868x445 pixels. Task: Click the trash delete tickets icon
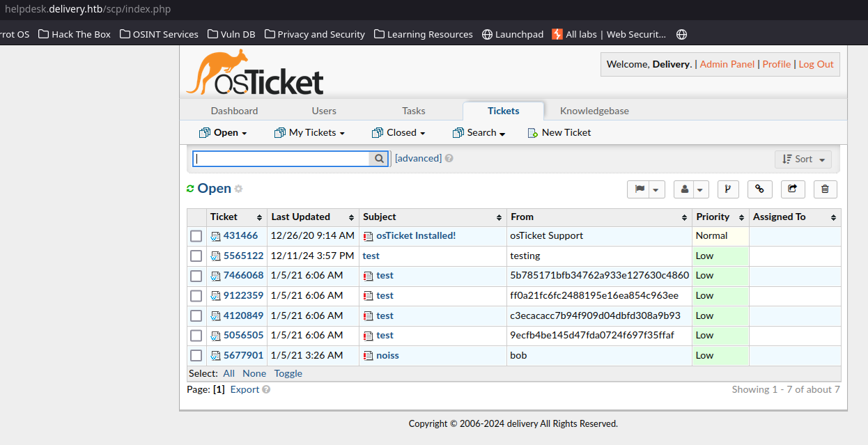[x=825, y=189]
